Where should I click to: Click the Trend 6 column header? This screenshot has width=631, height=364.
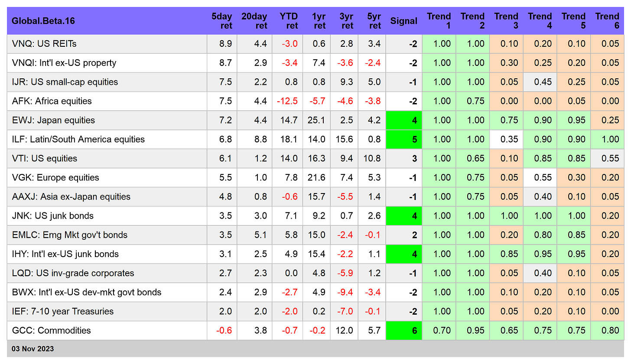[607, 21]
